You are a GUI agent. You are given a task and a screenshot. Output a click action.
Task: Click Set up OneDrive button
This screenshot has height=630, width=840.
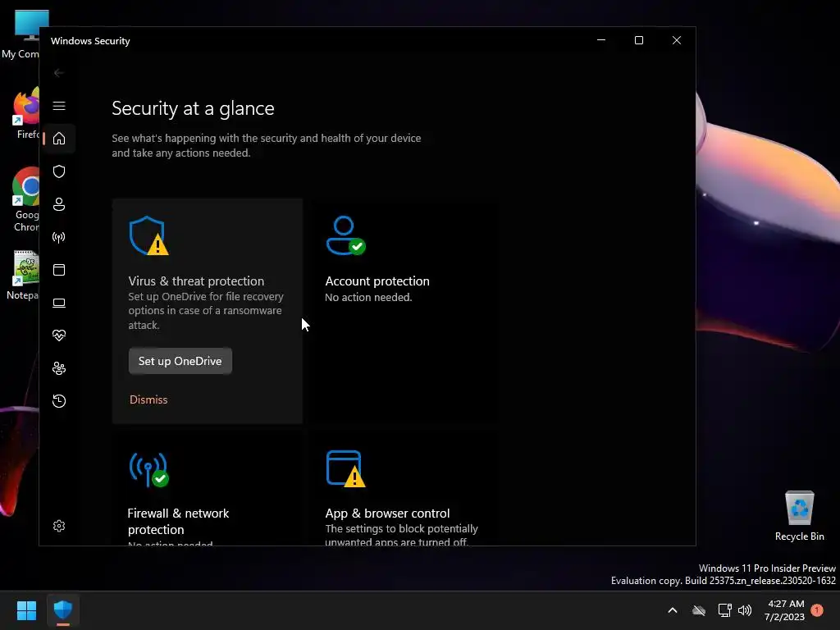tap(180, 361)
